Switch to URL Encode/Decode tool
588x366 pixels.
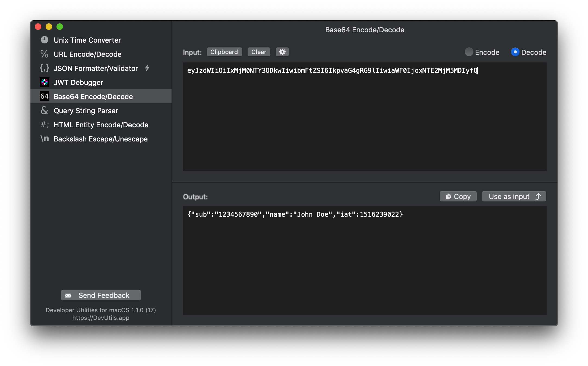pos(101,54)
